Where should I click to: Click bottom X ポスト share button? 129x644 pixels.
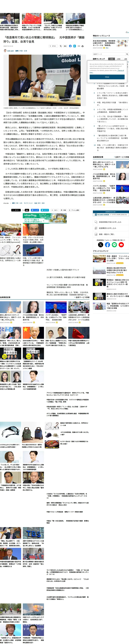16,210
